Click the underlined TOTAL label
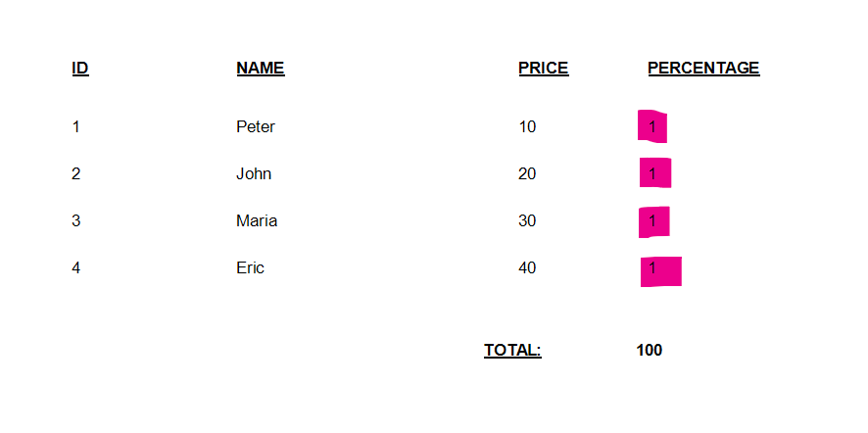 (512, 351)
